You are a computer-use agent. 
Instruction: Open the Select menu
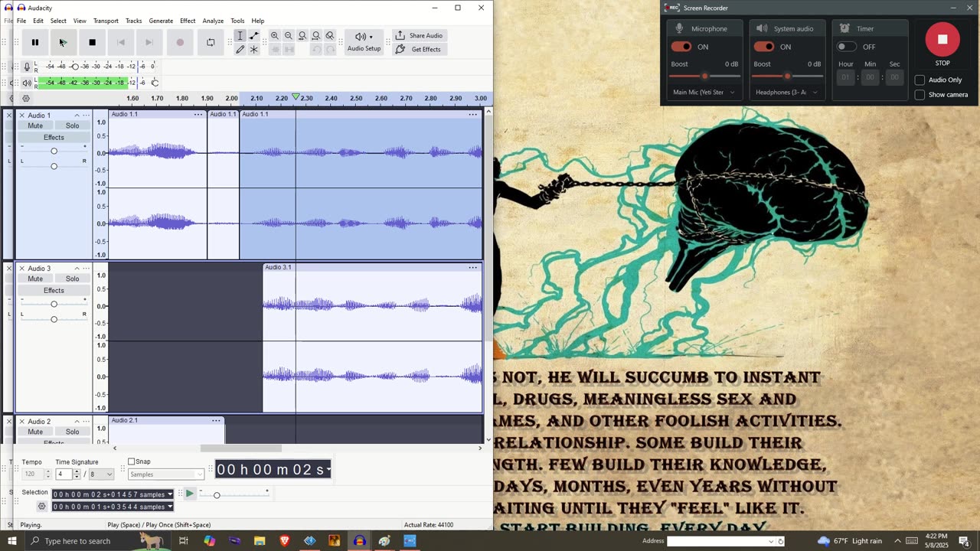tap(58, 21)
